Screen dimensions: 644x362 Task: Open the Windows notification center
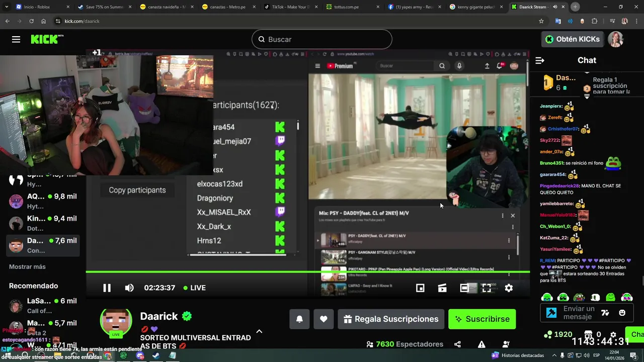click(x=633, y=355)
